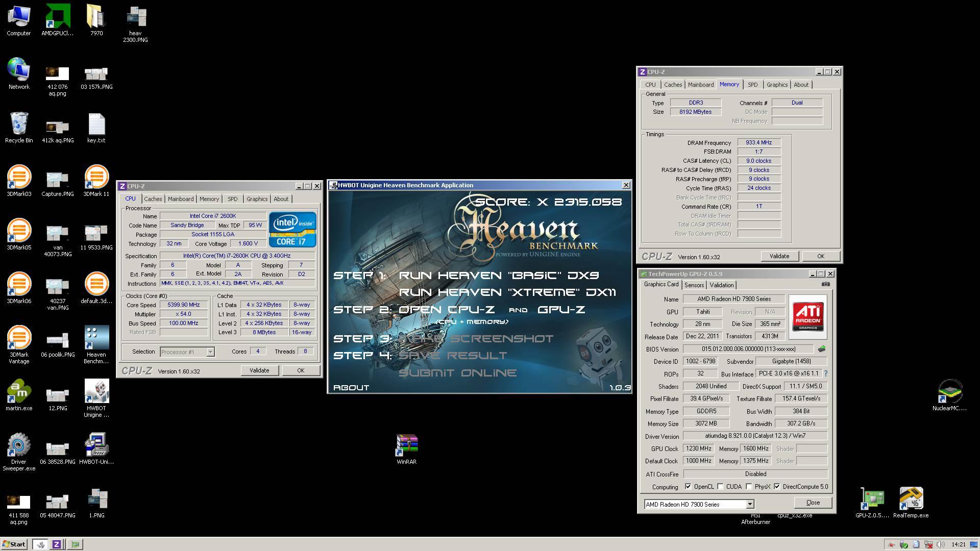Open the About tab in left CPU-Z
The image size is (980, 551).
281,199
